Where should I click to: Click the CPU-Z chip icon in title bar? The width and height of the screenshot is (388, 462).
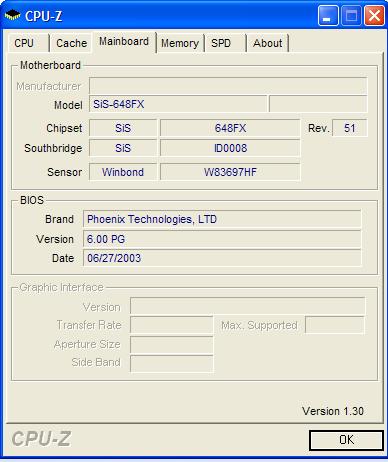click(12, 15)
